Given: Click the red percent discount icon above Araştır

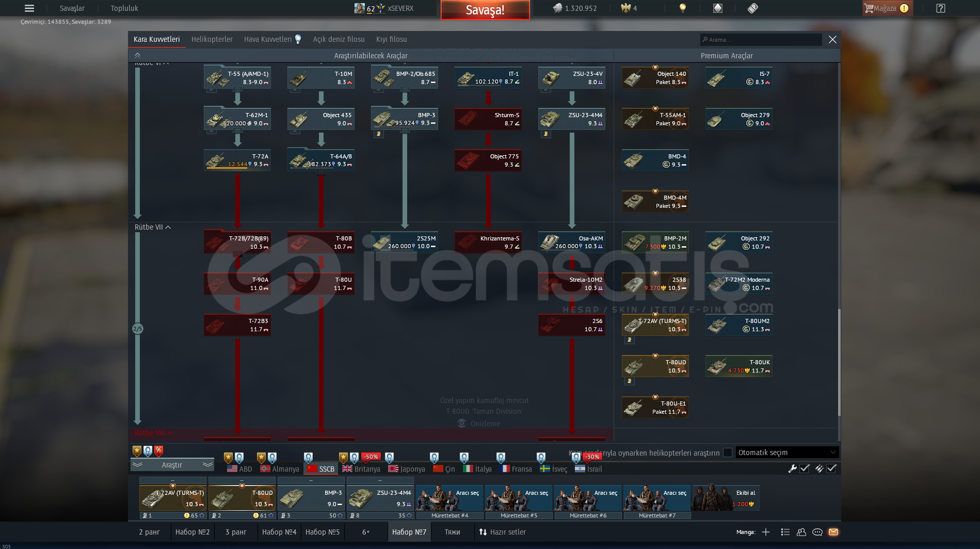Looking at the screenshot, I should click(158, 451).
